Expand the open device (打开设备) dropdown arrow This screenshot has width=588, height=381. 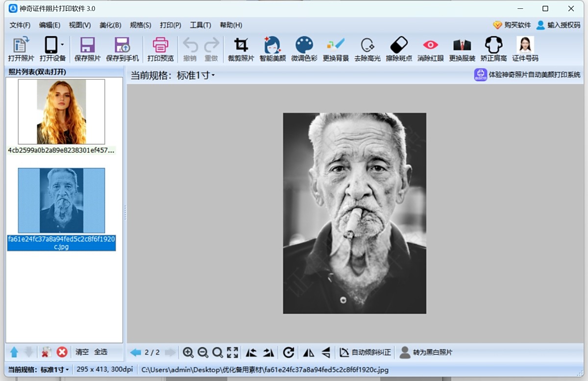[62, 45]
